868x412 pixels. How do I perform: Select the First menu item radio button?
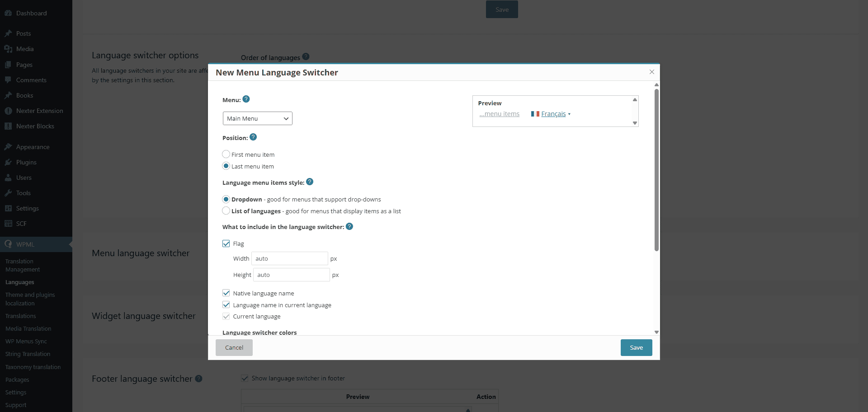[226, 154]
